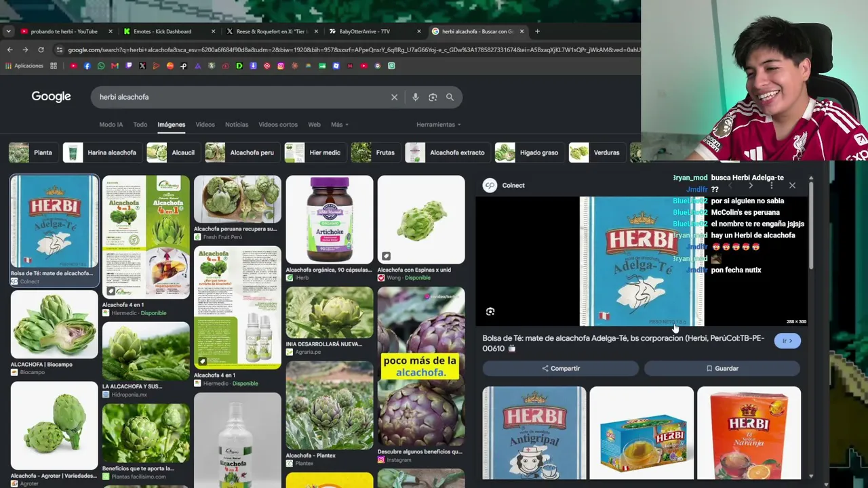
Task: Search inside the preview image with Lens
Action: 490,312
